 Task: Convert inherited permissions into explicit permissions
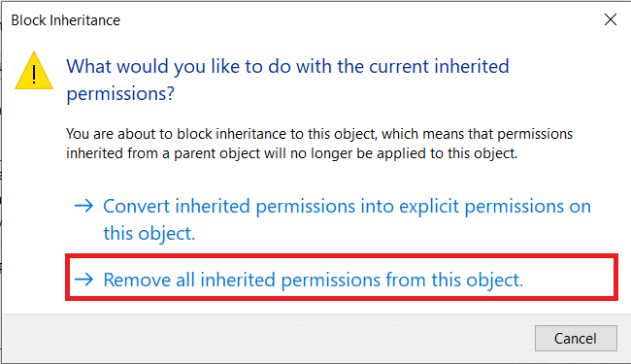tap(342, 218)
